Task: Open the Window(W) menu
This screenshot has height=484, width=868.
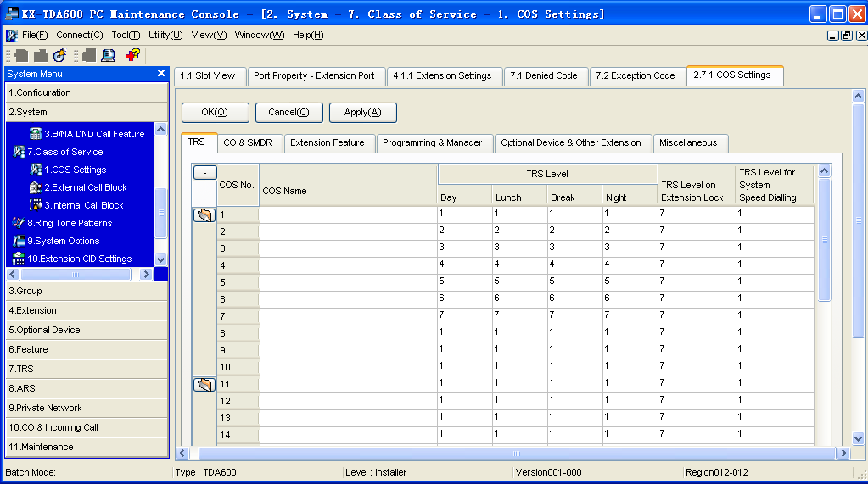Action: click(260, 35)
